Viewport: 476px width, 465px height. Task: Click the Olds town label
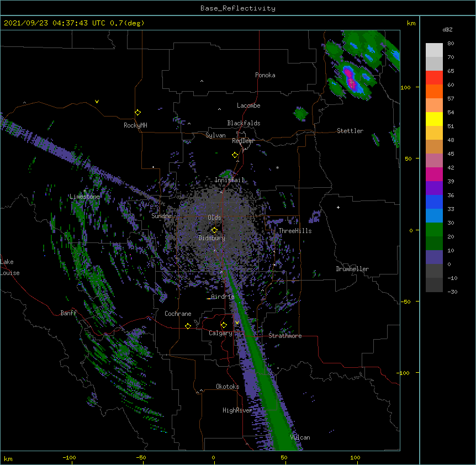tap(214, 218)
